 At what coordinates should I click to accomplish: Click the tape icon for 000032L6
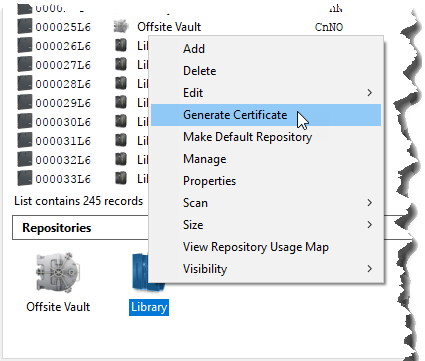click(x=25, y=159)
